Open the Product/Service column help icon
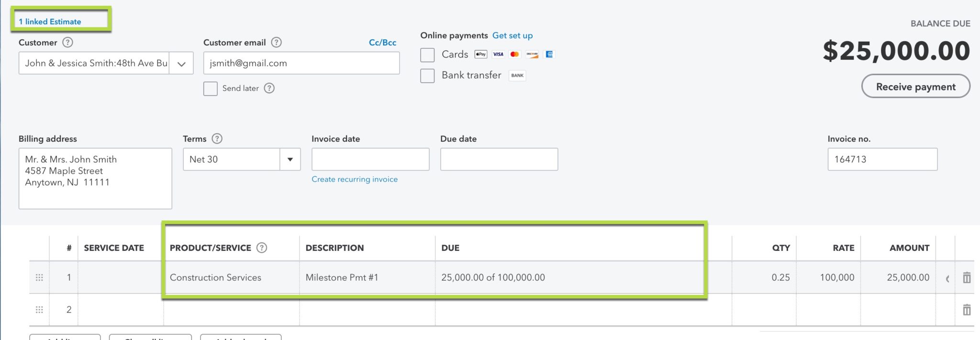 tap(261, 248)
